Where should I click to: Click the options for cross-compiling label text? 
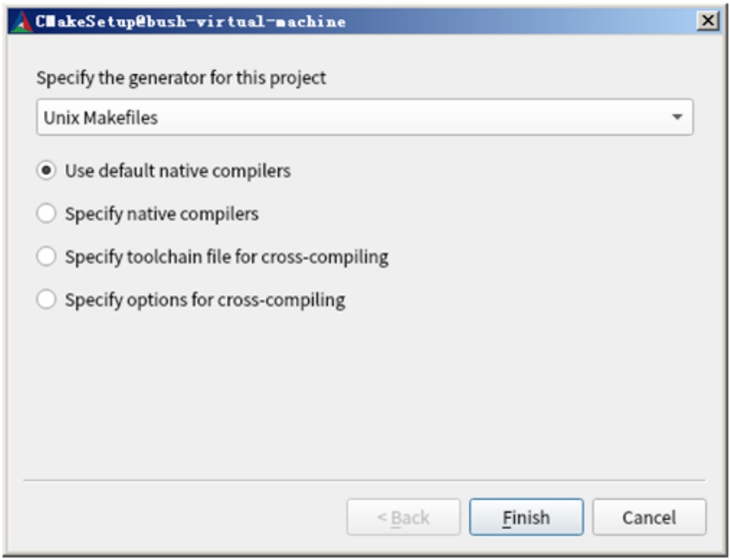(205, 300)
